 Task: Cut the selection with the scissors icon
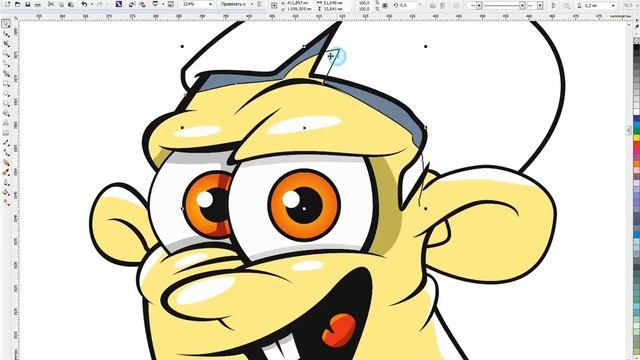(x=51, y=4)
